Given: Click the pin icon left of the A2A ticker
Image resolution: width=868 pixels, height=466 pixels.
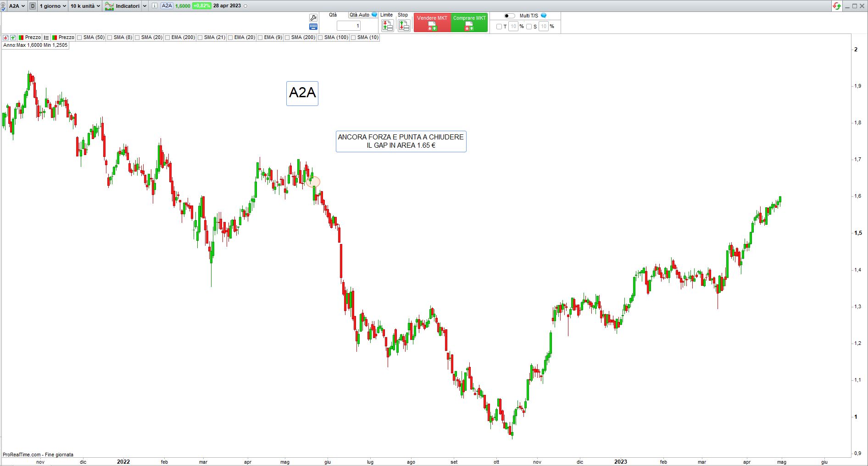Looking at the screenshot, I should point(4,6).
